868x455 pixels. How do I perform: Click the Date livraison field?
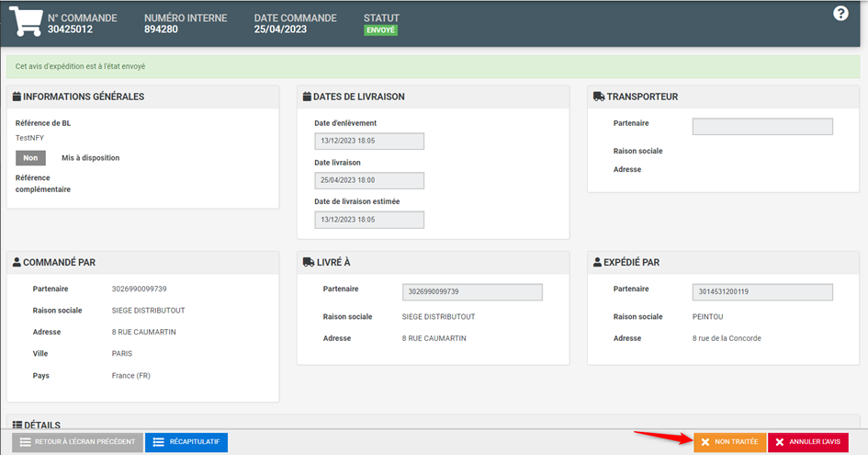pos(369,180)
